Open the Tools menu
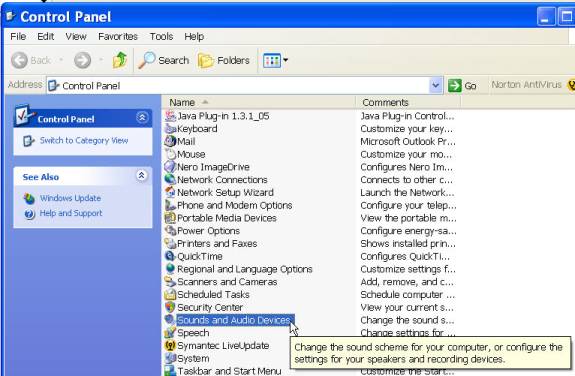 pyautogui.click(x=161, y=37)
